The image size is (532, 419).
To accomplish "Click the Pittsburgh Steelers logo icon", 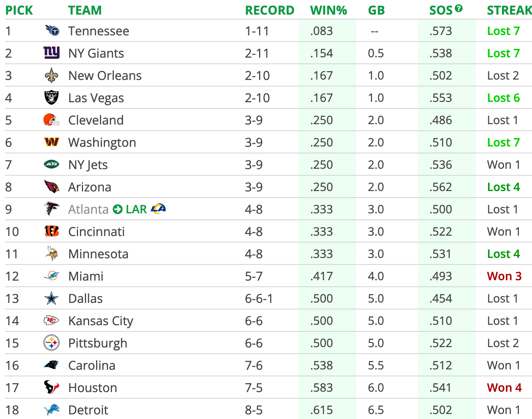I will (52, 343).
